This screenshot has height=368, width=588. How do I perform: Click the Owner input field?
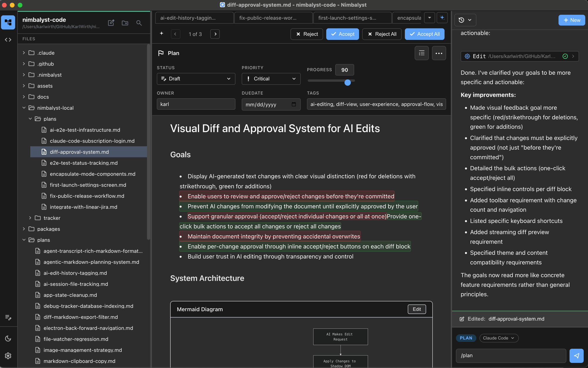coord(196,104)
